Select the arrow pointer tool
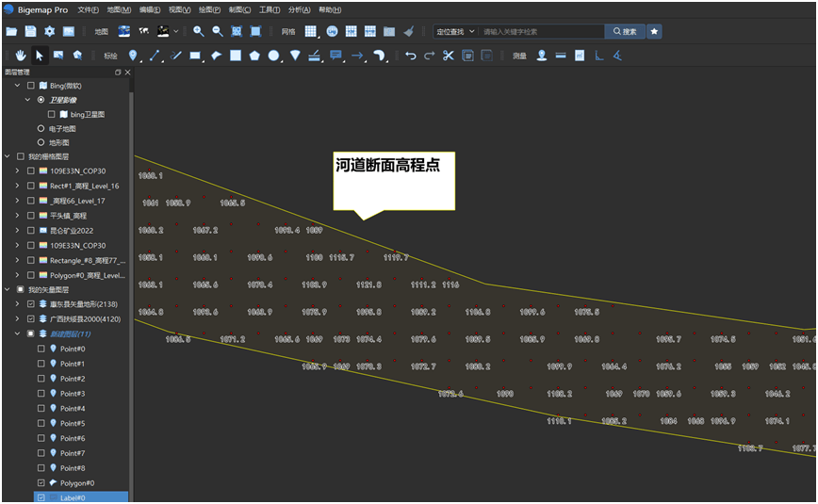Viewport: 818px width, 504px height. [40, 56]
